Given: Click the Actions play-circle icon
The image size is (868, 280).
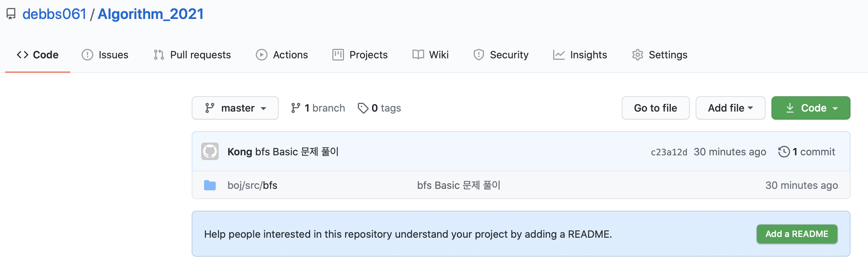Looking at the screenshot, I should click(262, 55).
